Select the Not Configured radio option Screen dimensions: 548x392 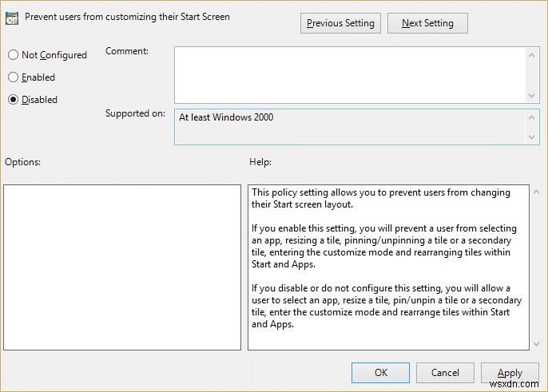tap(13, 55)
